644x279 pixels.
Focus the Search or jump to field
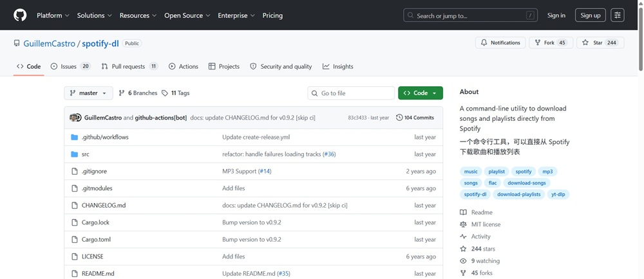coord(471,15)
